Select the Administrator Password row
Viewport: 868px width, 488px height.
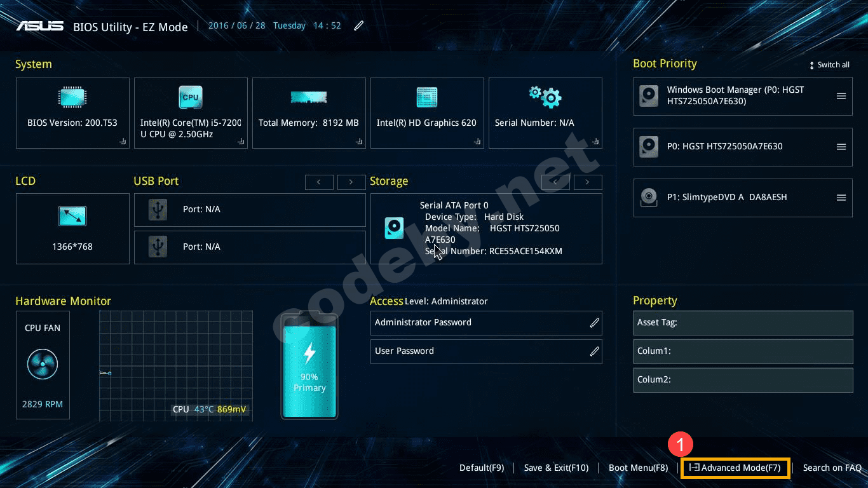pos(486,323)
